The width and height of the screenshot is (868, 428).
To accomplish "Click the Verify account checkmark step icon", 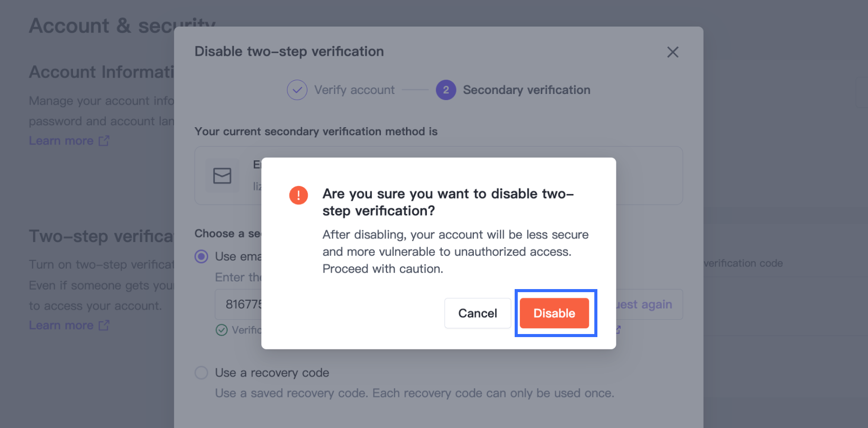I will tap(297, 90).
